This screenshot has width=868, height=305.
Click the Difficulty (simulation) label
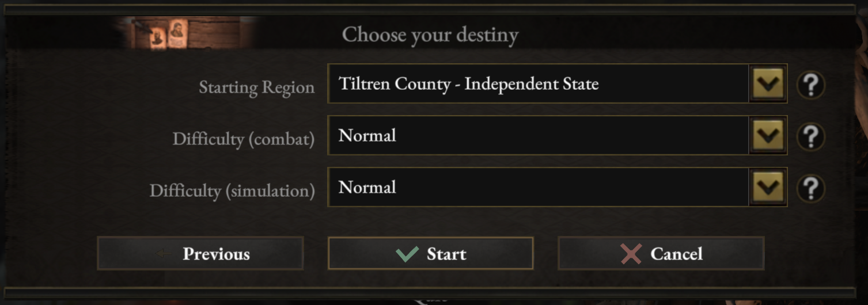click(232, 191)
